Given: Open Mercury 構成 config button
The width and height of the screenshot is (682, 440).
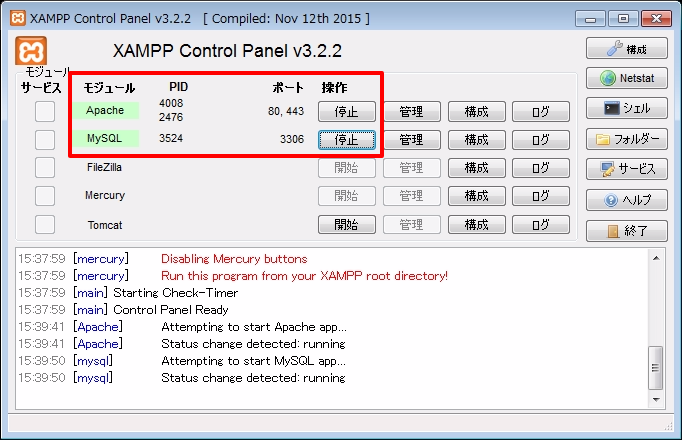Looking at the screenshot, I should [x=477, y=196].
